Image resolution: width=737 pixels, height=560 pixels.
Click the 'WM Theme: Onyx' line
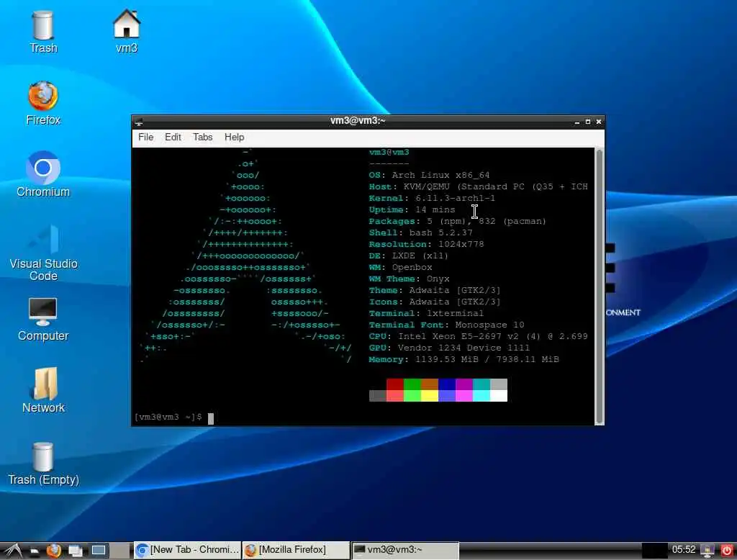409,279
